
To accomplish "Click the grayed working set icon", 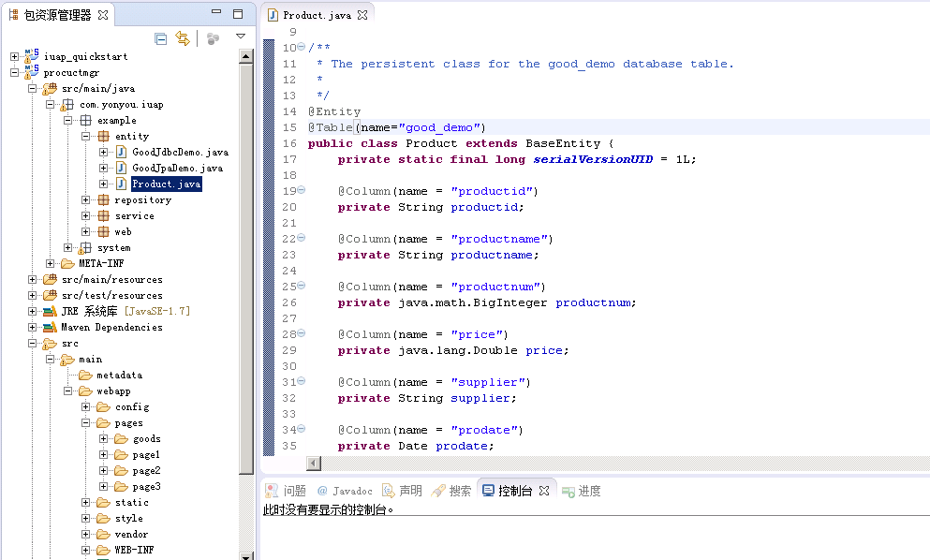I will [x=214, y=38].
